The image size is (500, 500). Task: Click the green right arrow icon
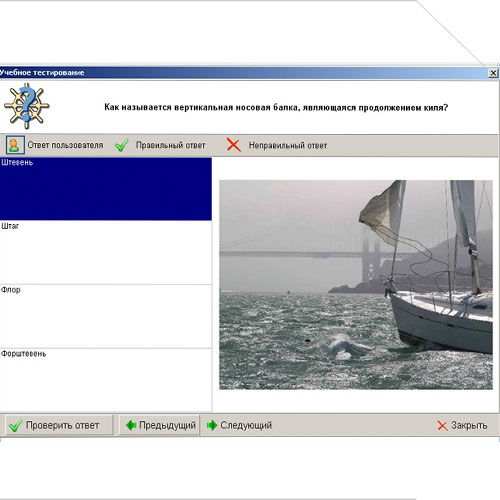point(212,425)
